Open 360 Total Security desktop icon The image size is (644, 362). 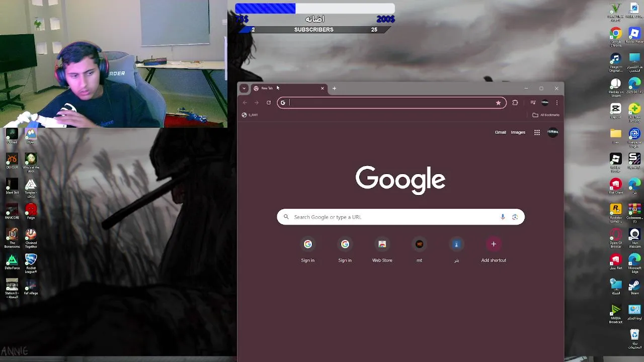[x=634, y=112]
